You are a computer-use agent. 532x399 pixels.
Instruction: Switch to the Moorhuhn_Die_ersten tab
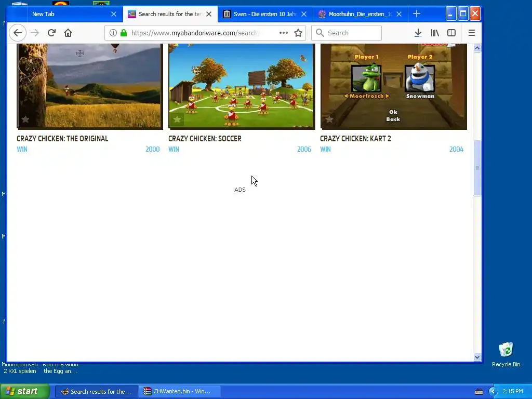coord(360,14)
